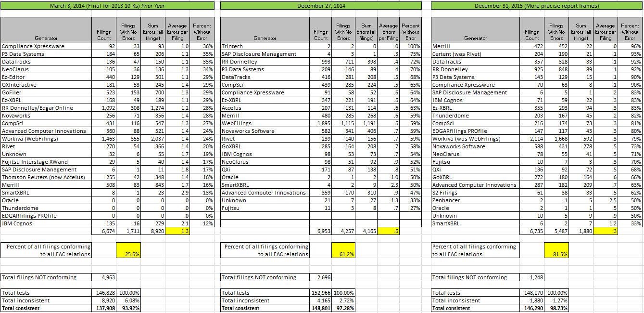The width and height of the screenshot is (644, 313).
Task: Click the 1,895 WebFilings filings count
Action: tap(320, 123)
